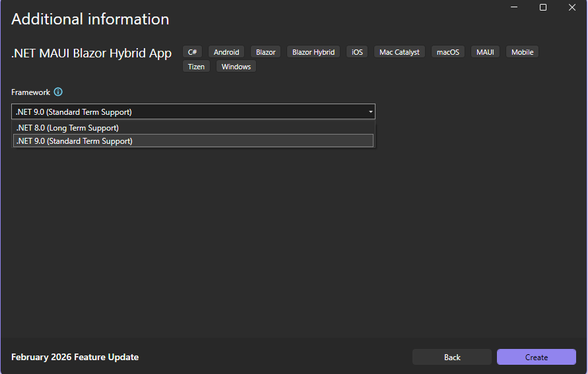This screenshot has height=374, width=588.
Task: Click the Android tag
Action: [x=226, y=52]
